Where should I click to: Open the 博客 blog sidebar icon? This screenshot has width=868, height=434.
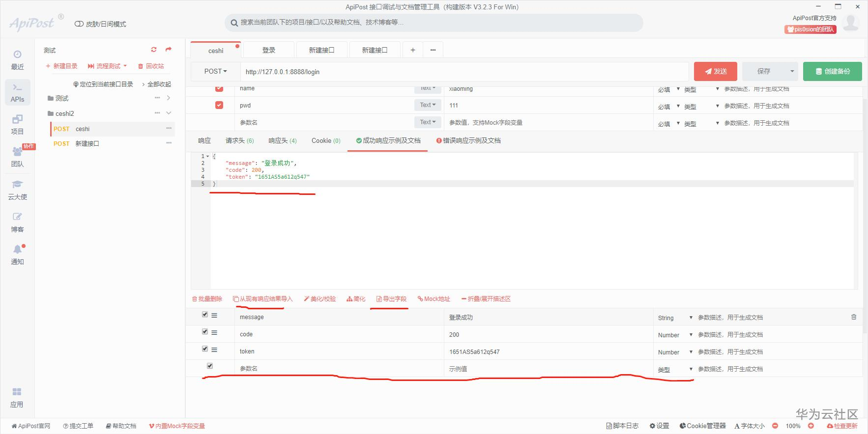[x=17, y=222]
